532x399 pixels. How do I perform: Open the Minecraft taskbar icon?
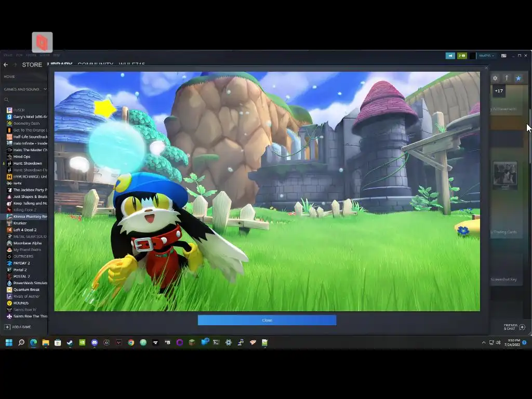tap(192, 343)
